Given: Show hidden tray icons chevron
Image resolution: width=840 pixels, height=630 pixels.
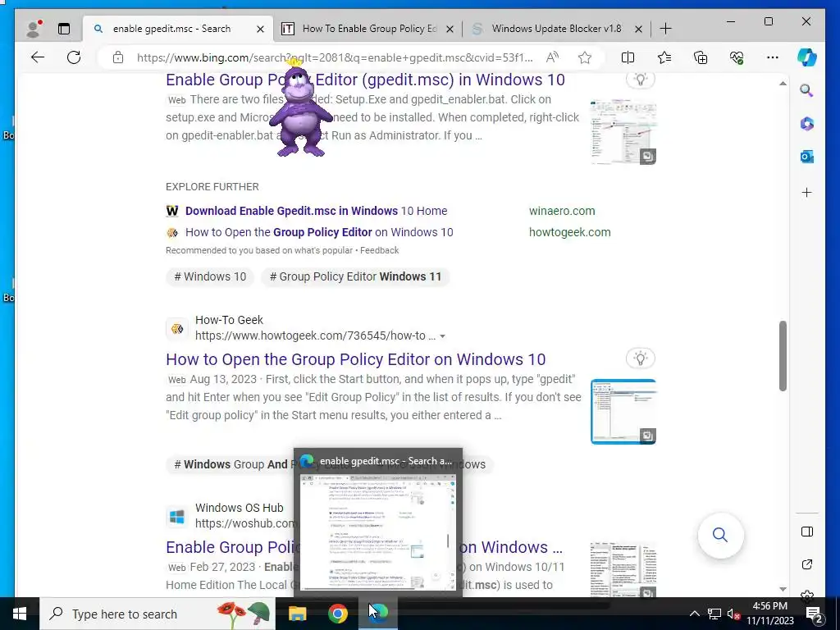Looking at the screenshot, I should [x=694, y=614].
